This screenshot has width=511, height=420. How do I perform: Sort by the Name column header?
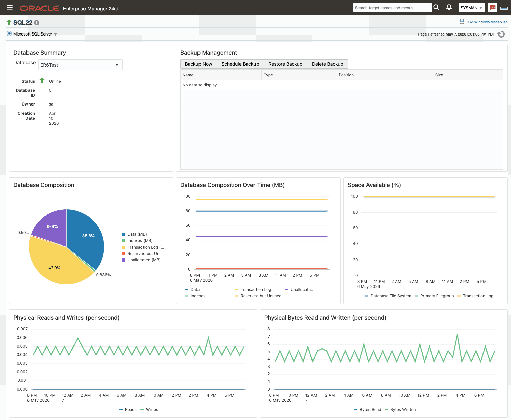point(221,75)
